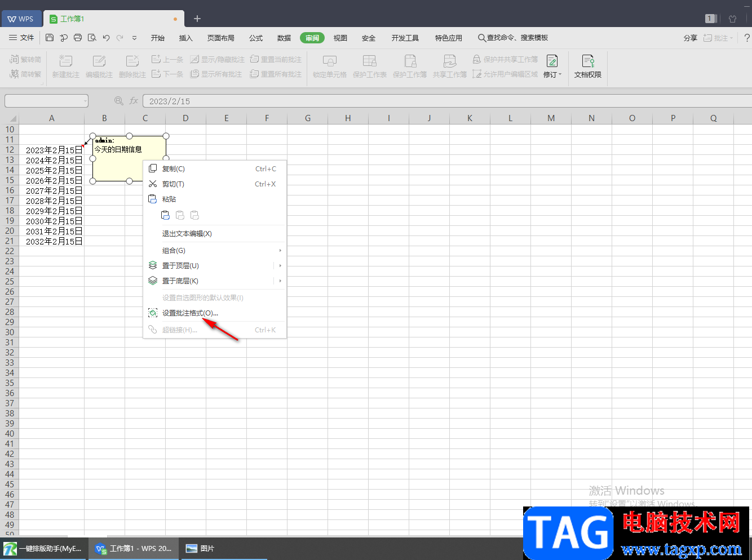Click the 查找命令、搜索模板 search box
Viewport: 752px width, 560px height.
(513, 38)
